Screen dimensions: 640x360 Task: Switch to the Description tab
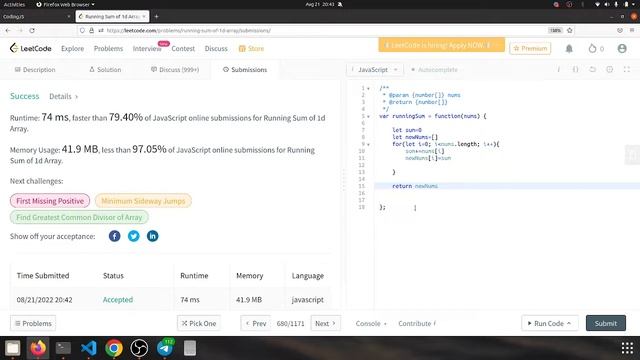click(x=35, y=69)
